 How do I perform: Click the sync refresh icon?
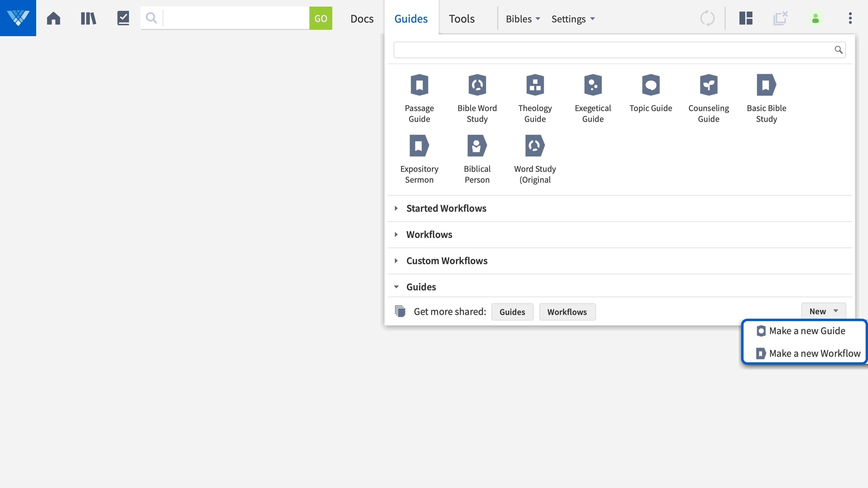click(x=707, y=18)
